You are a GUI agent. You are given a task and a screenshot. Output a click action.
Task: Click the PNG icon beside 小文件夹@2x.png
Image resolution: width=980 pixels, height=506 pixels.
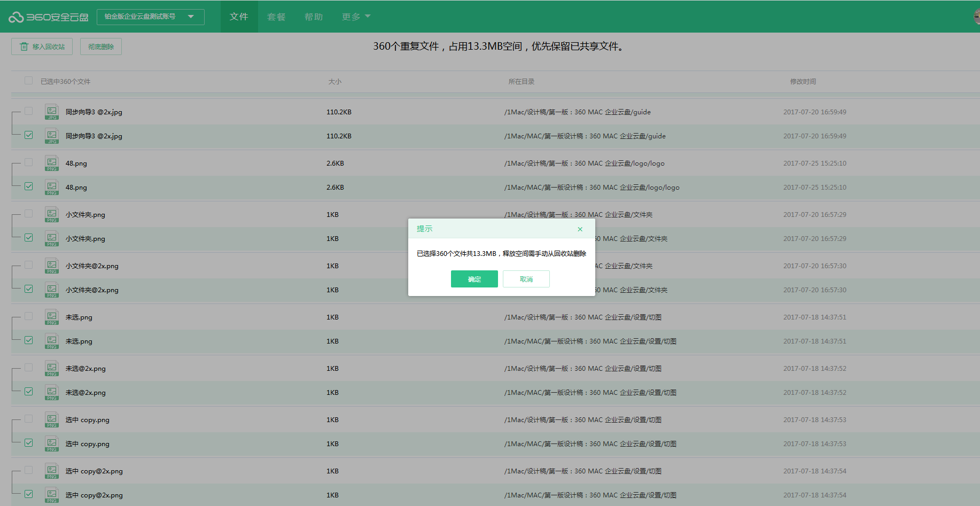(x=51, y=266)
